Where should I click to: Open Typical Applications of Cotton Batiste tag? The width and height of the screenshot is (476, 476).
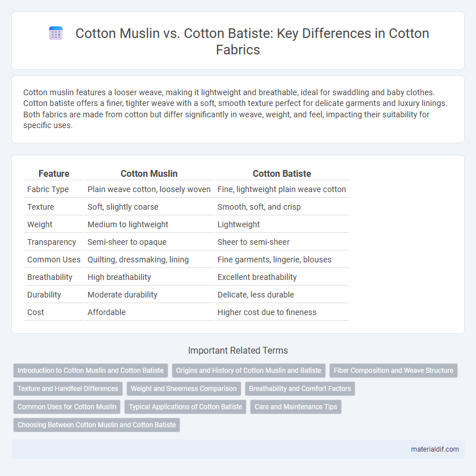[185, 407]
